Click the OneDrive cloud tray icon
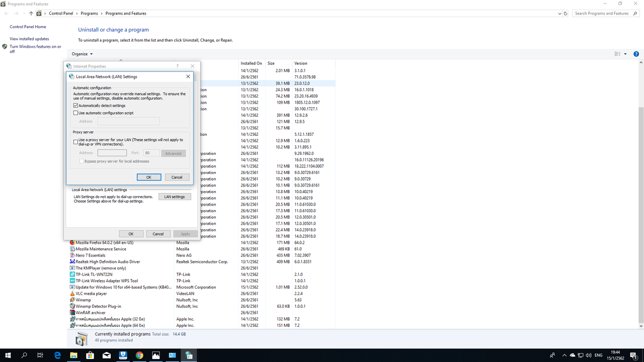Screen dimensions: 644x362 click(x=572, y=355)
